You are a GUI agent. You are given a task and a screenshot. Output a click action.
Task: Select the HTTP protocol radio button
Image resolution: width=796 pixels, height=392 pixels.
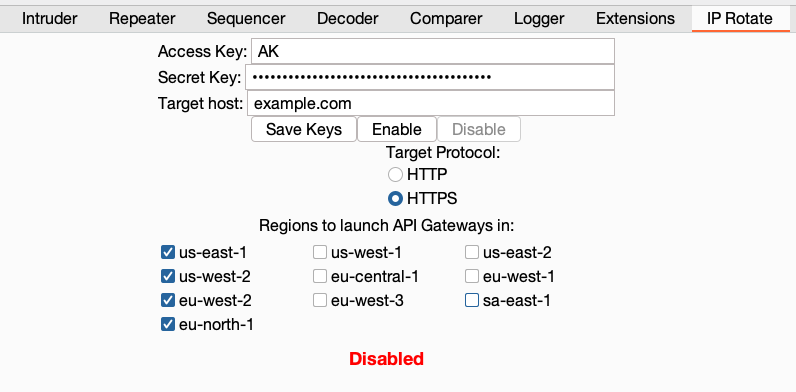click(395, 175)
